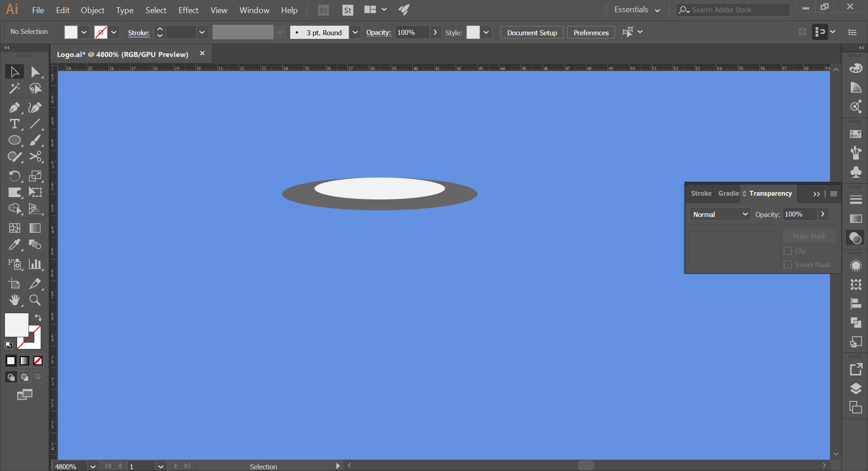This screenshot has height=471, width=868.
Task: Set paint mode to None
Action: [38, 361]
